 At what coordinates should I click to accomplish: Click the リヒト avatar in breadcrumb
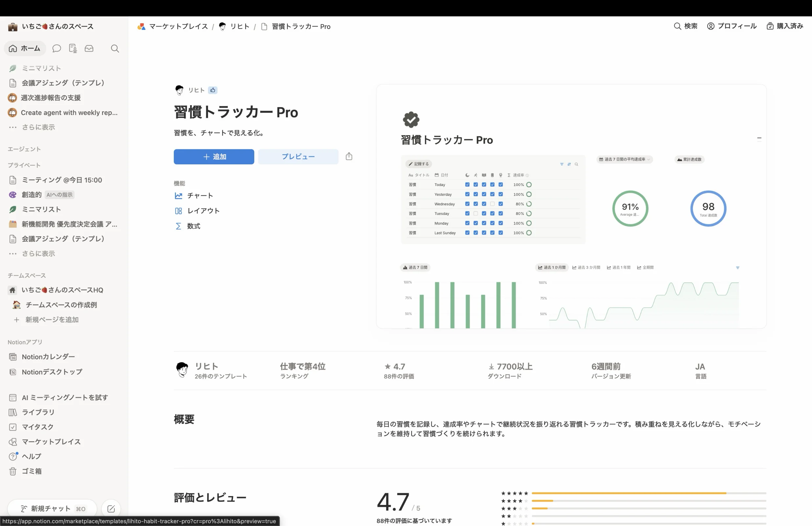(x=222, y=27)
